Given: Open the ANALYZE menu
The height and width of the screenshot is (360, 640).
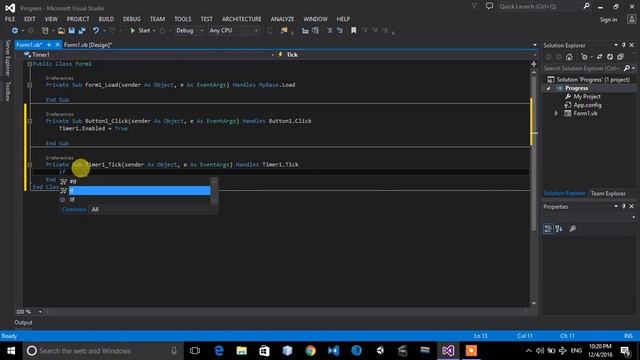Looking at the screenshot, I should point(282,19).
